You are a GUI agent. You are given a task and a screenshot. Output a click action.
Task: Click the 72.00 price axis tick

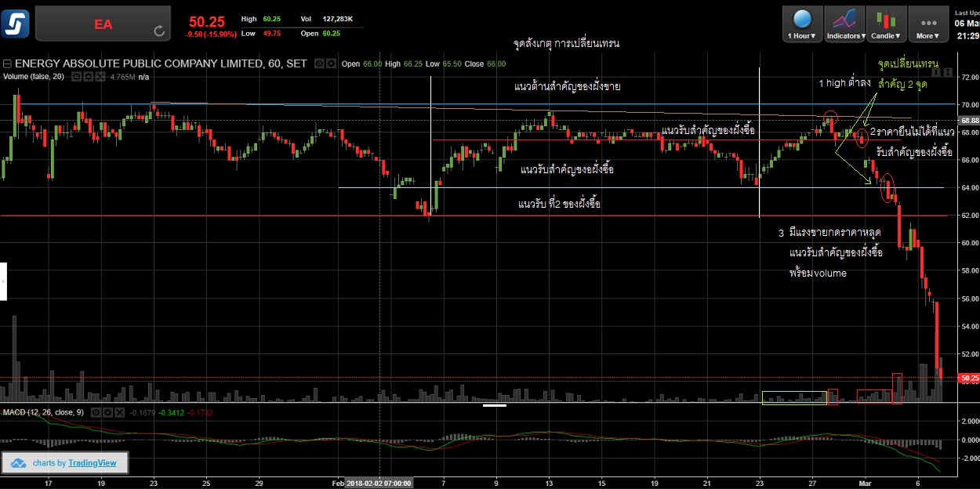click(969, 77)
